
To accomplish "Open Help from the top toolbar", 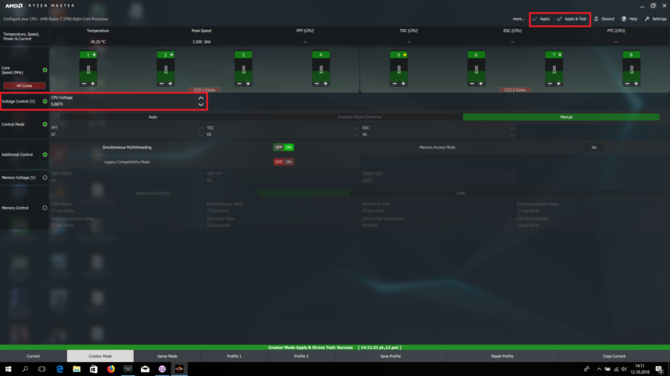I will [x=629, y=19].
